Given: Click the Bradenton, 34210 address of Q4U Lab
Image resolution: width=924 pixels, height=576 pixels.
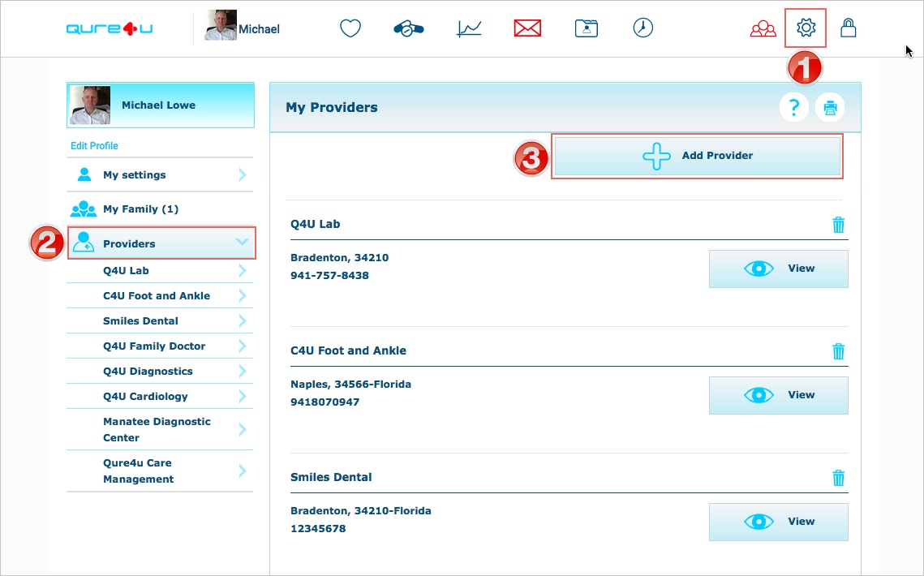Looking at the screenshot, I should tap(339, 258).
